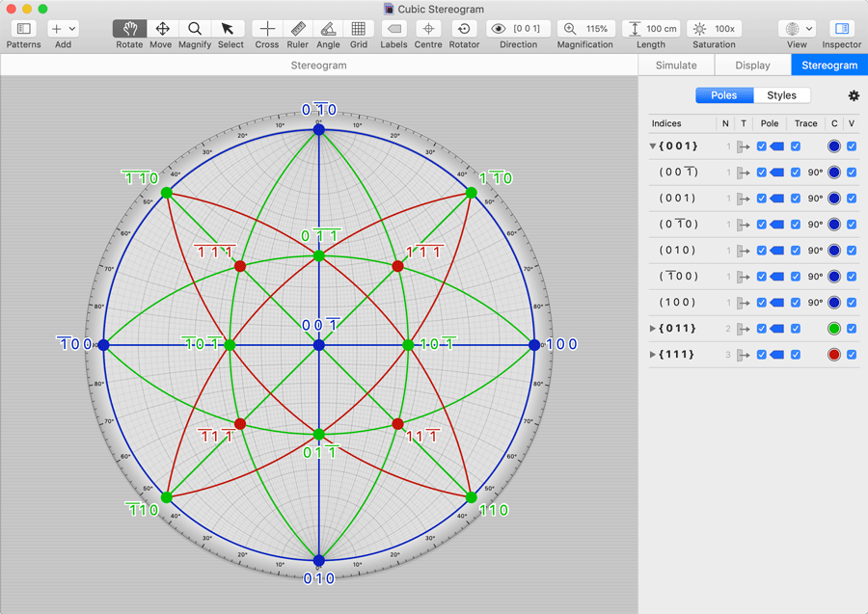
Task: Activate the Magnify tool
Action: [x=194, y=29]
